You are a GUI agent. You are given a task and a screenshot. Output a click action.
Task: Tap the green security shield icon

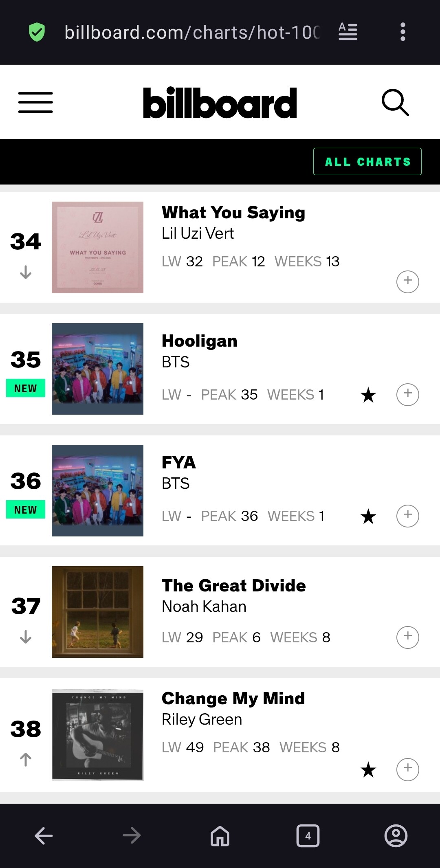37,32
